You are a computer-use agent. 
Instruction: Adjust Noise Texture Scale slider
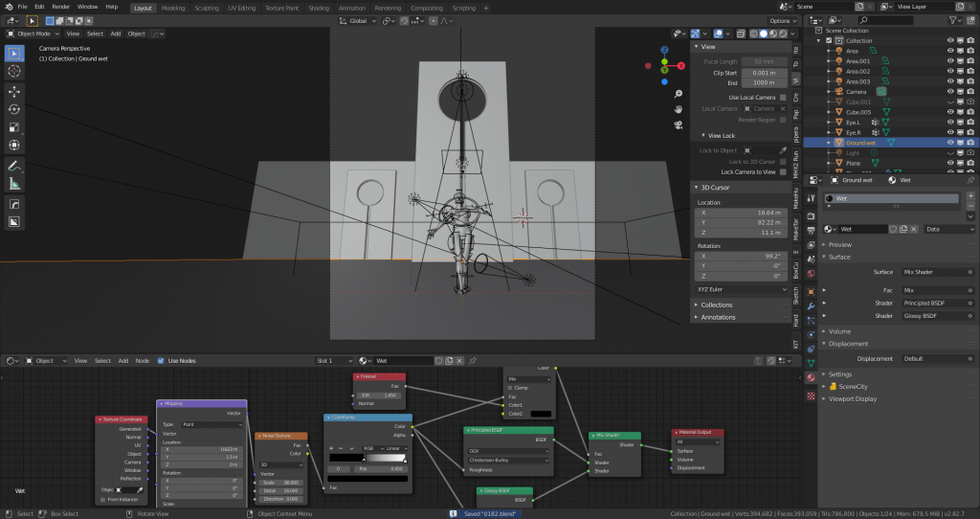280,483
